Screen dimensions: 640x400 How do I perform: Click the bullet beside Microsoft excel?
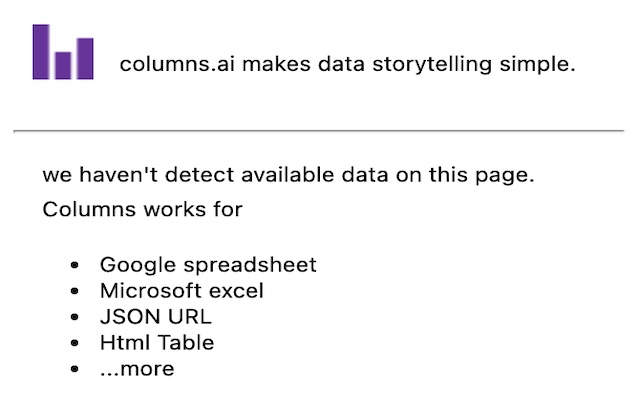pos(74,292)
